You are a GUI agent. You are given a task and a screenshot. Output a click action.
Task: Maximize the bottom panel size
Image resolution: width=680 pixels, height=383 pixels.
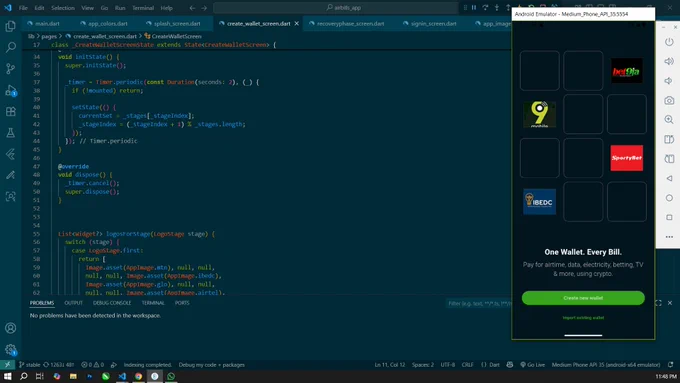(658, 303)
